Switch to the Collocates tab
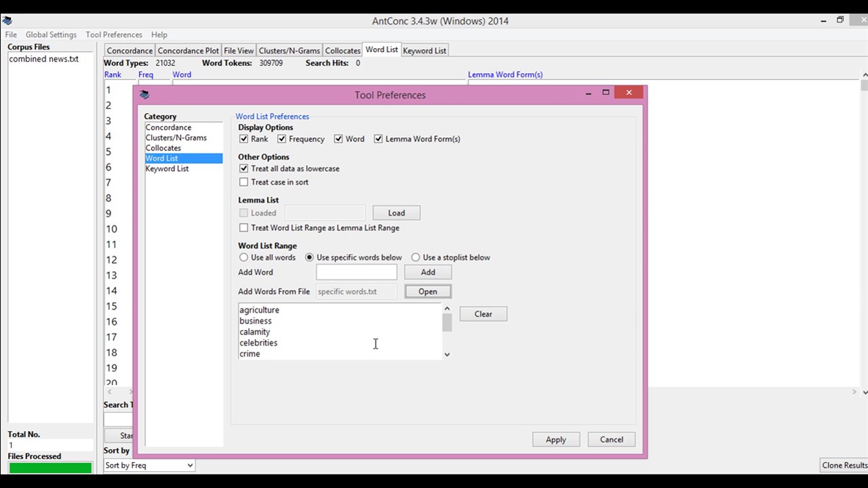 click(x=342, y=51)
